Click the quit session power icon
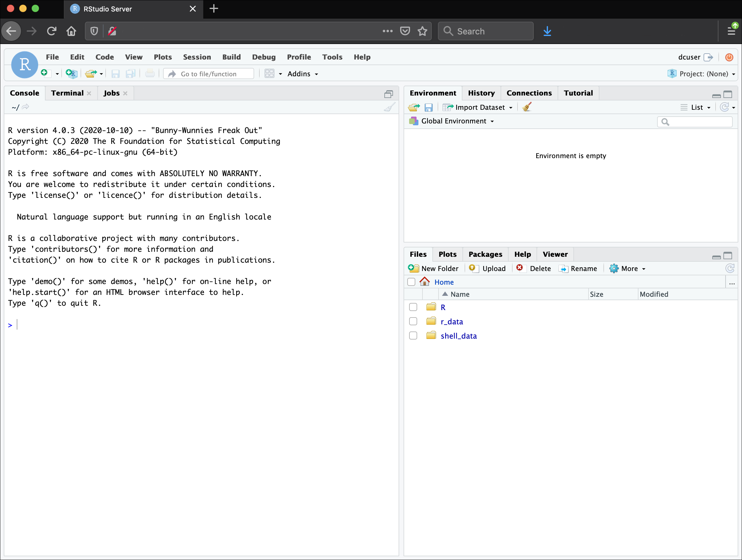 (729, 57)
